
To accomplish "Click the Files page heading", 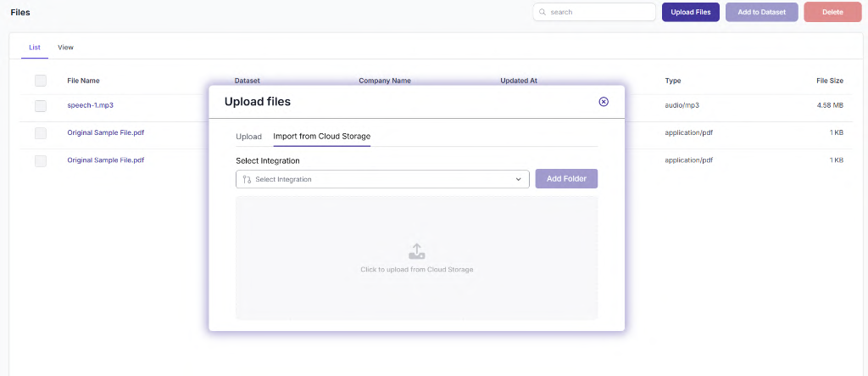I will (x=20, y=12).
